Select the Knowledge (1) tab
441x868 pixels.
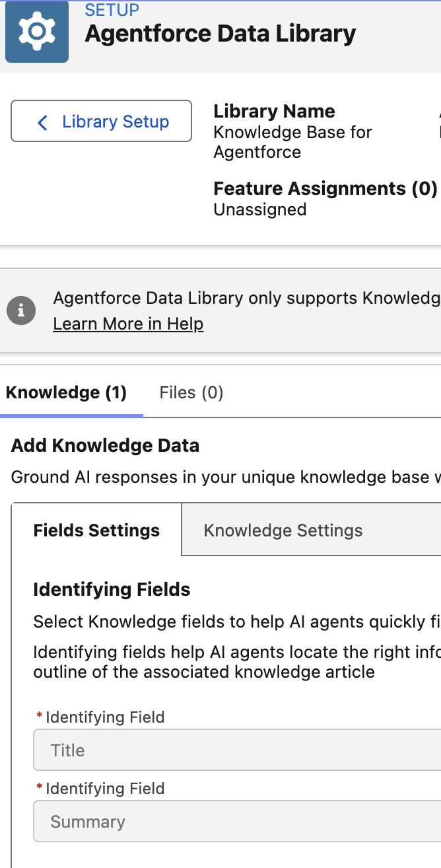click(66, 392)
